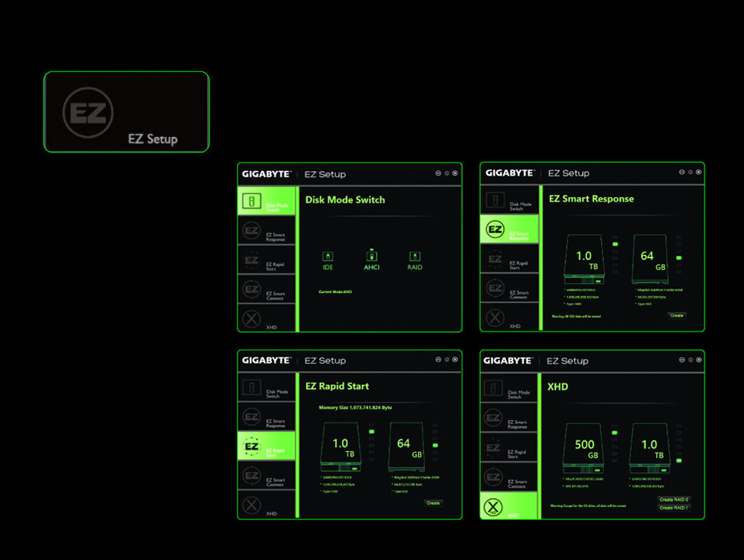The width and height of the screenshot is (744, 560).
Task: Click the 500 GB drive icon in XHD window
Action: pos(585,448)
